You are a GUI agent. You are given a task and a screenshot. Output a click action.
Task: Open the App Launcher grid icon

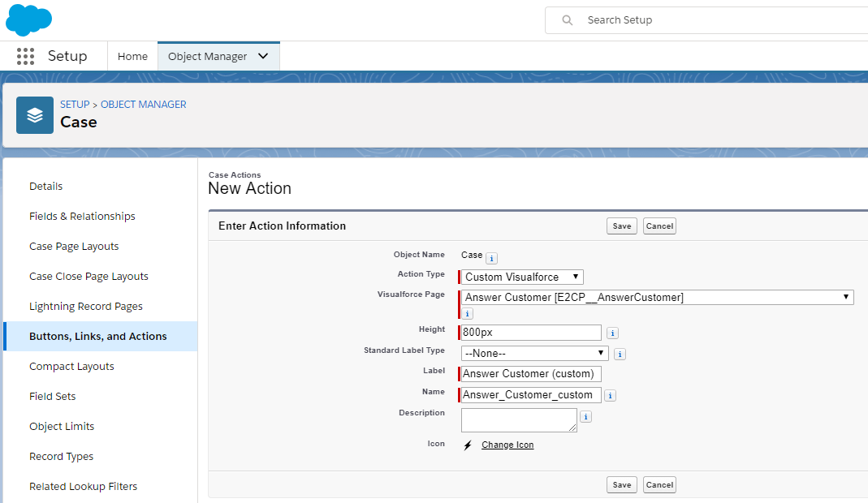coord(25,57)
